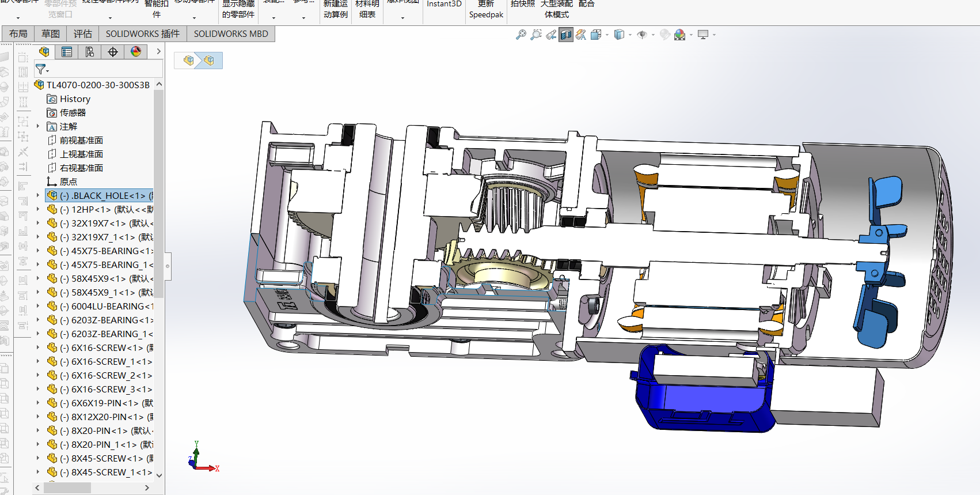Select the 6X16-SCREW_2<1> tree row
The image size is (980, 495).
point(100,376)
